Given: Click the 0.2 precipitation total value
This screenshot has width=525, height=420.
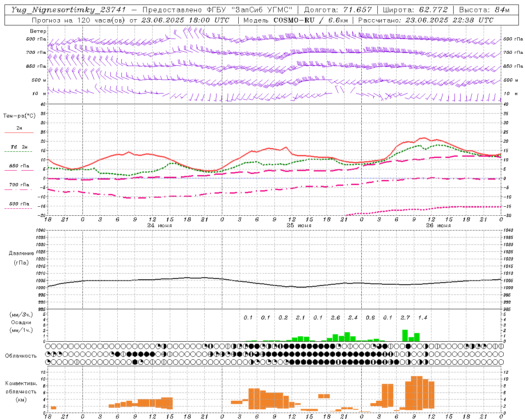Looking at the screenshot, I should [x=283, y=317].
